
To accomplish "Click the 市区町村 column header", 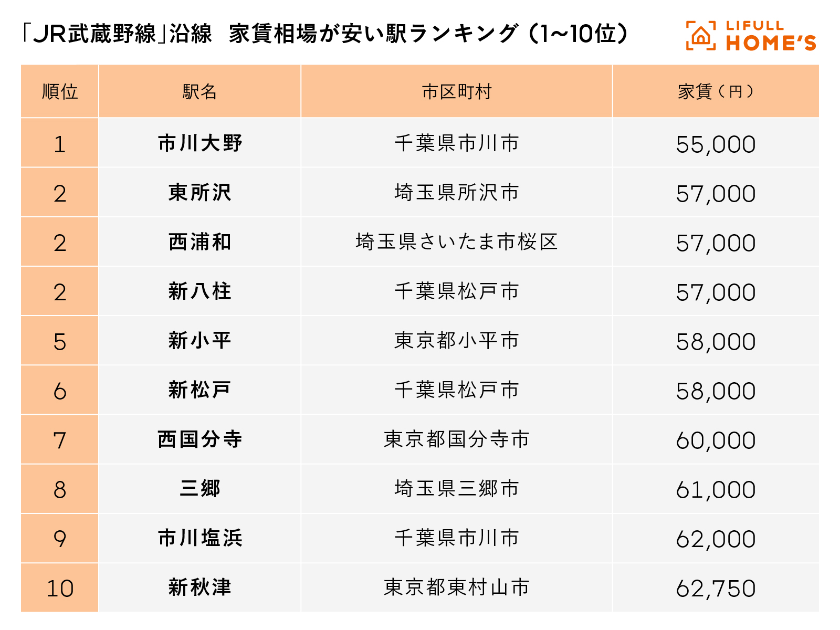I will pyautogui.click(x=456, y=92).
